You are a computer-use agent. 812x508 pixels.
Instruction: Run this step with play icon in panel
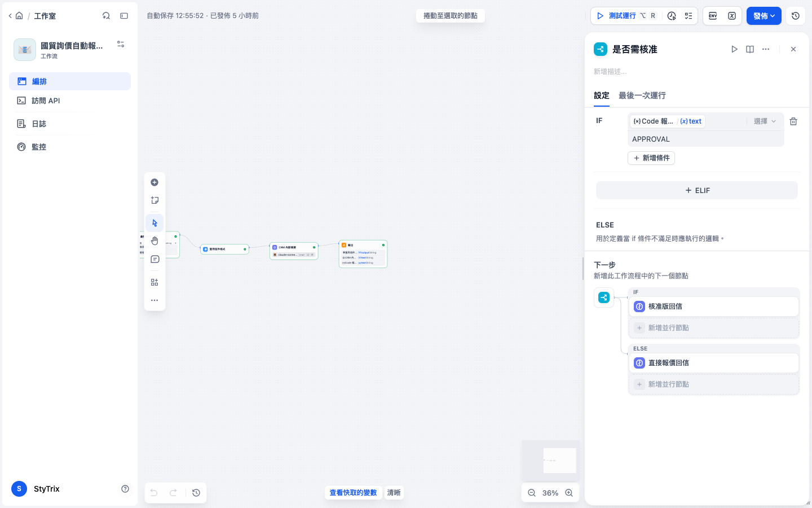734,49
